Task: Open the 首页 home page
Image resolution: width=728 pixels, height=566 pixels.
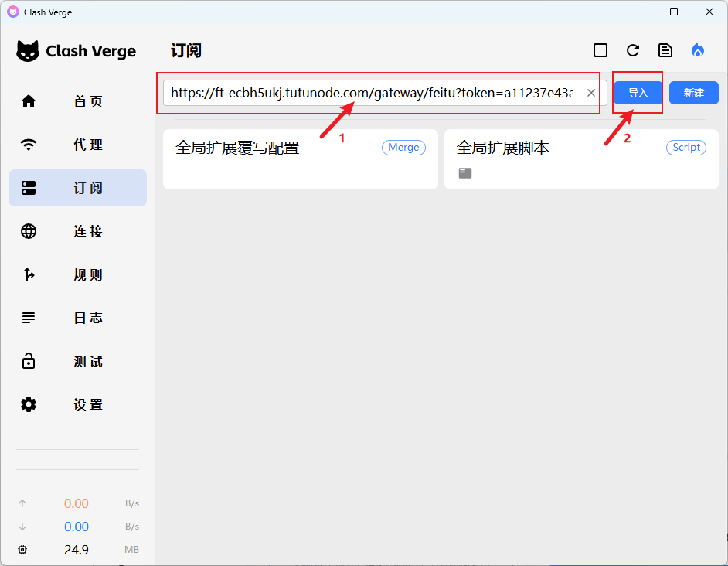Action: pyautogui.click(x=77, y=101)
